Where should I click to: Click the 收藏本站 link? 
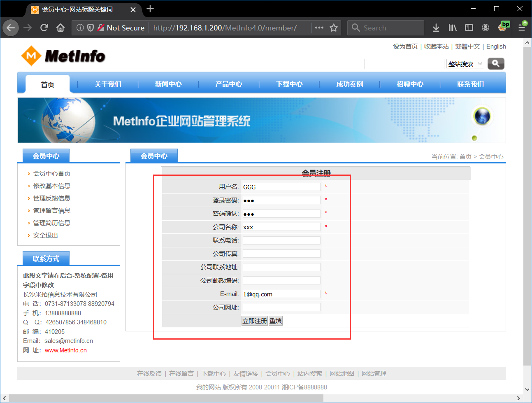[x=437, y=47]
